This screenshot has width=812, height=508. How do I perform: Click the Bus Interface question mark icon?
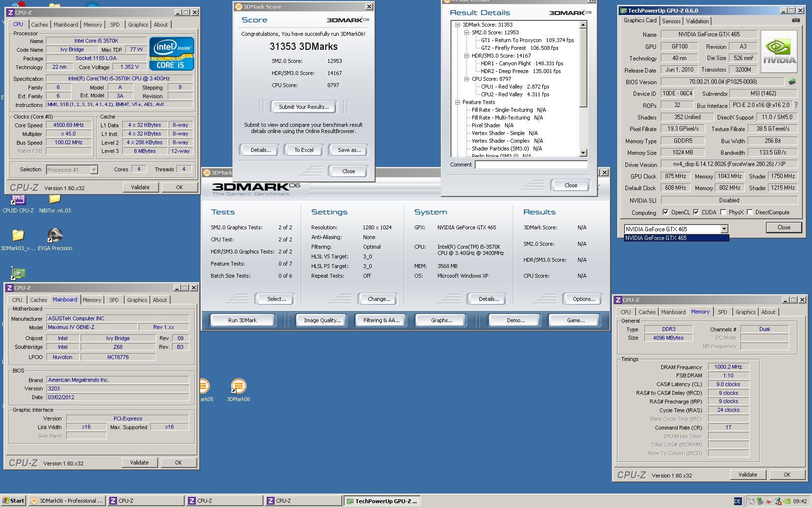(796, 105)
